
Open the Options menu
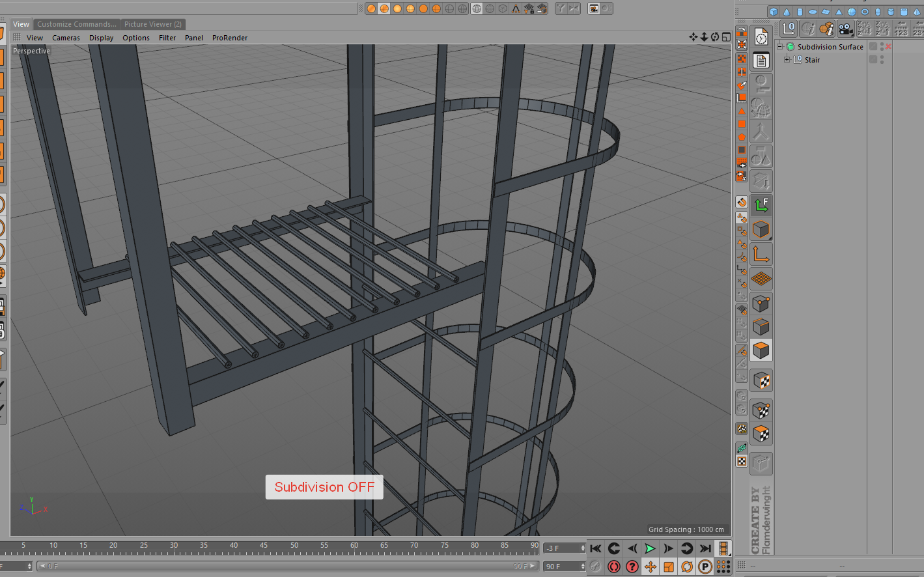tap(136, 38)
